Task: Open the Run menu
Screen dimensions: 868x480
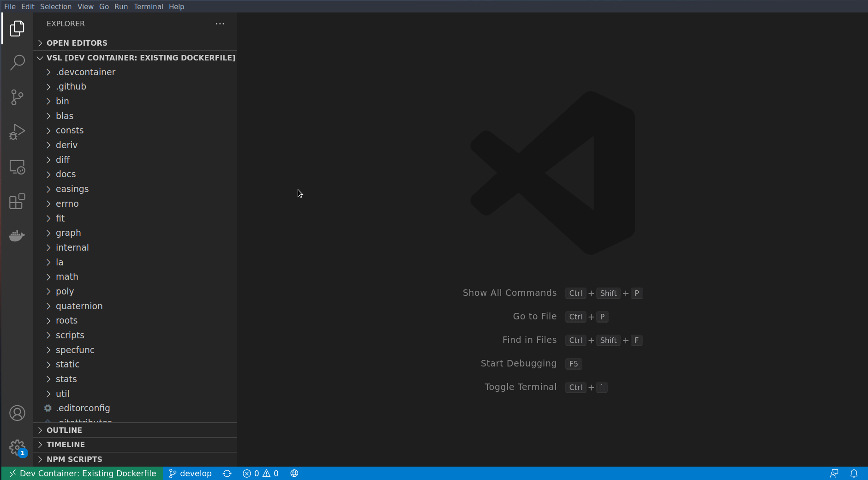Action: click(x=121, y=6)
